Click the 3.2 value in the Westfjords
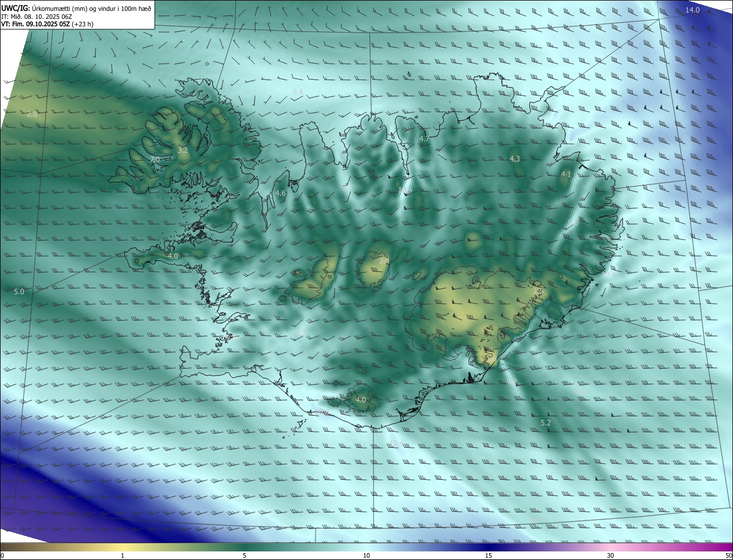Image resolution: width=733 pixels, height=560 pixels. [183, 150]
